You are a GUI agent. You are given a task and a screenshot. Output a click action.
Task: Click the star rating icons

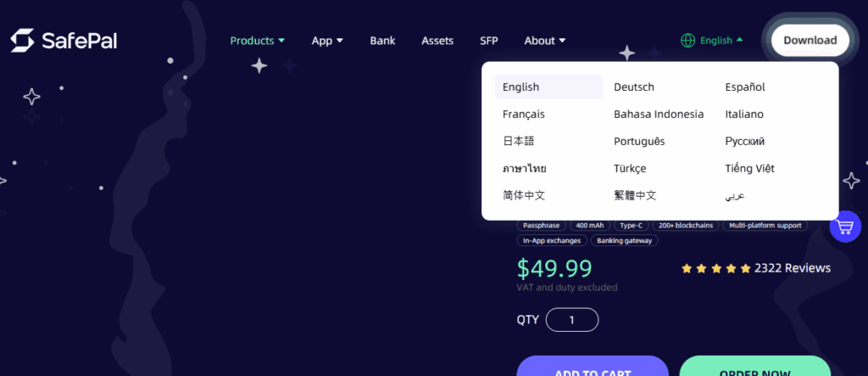click(x=716, y=268)
